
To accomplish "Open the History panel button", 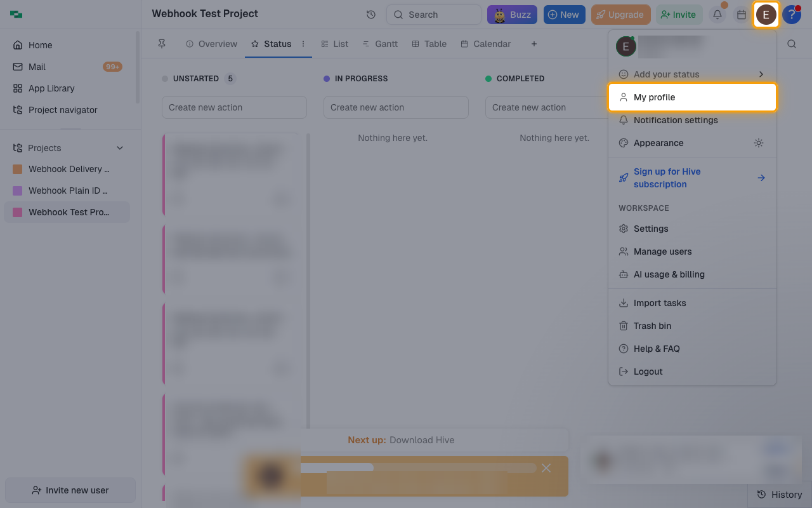I will 780,495.
